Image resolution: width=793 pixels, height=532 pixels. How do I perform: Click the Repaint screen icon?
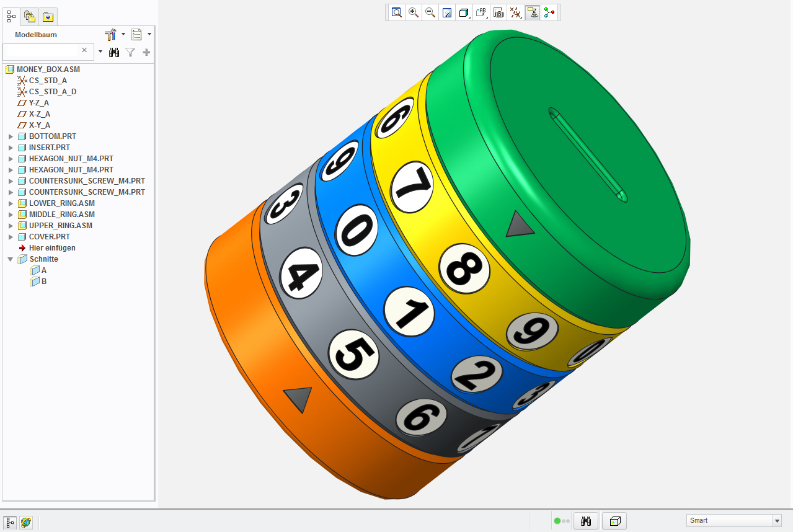(x=447, y=12)
